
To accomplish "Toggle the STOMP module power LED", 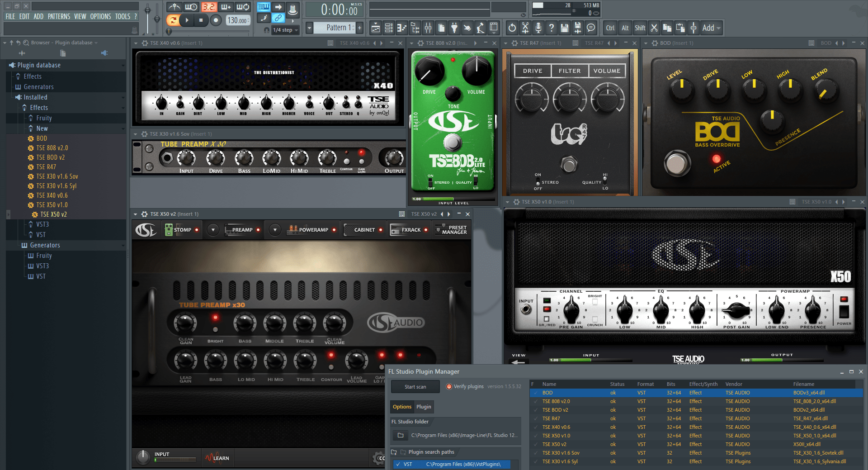I will coord(197,230).
